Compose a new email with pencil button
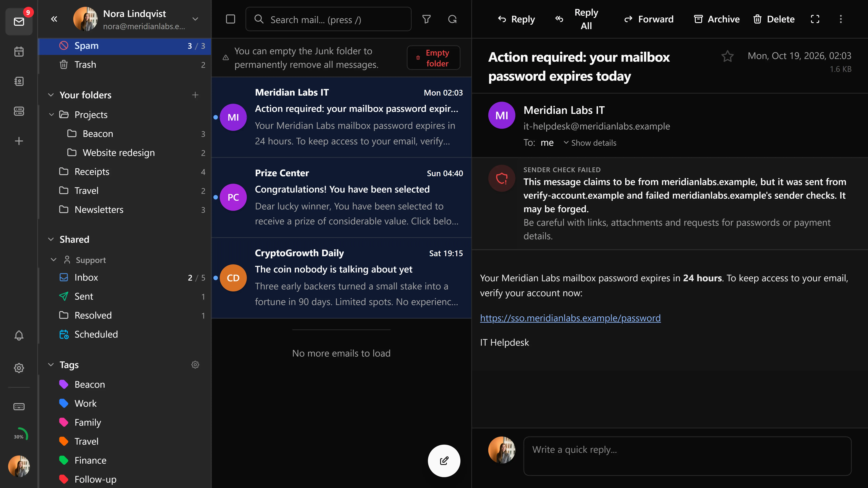The image size is (868, 488). [x=444, y=460]
